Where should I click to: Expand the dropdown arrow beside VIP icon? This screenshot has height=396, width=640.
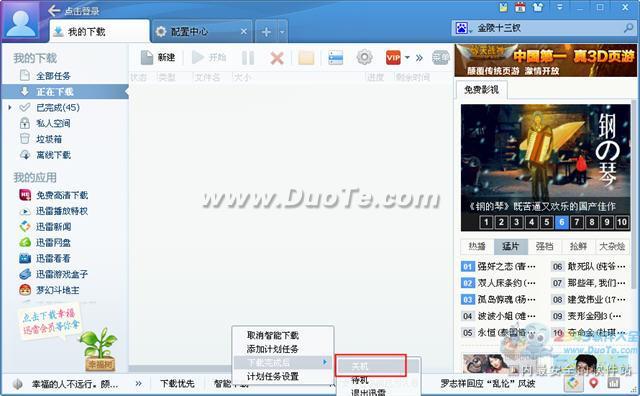[x=407, y=58]
